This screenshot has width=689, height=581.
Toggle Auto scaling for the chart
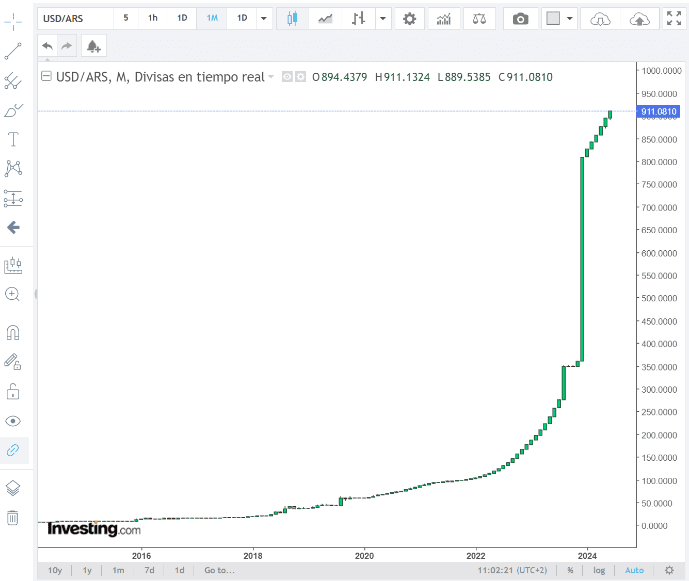[634, 570]
